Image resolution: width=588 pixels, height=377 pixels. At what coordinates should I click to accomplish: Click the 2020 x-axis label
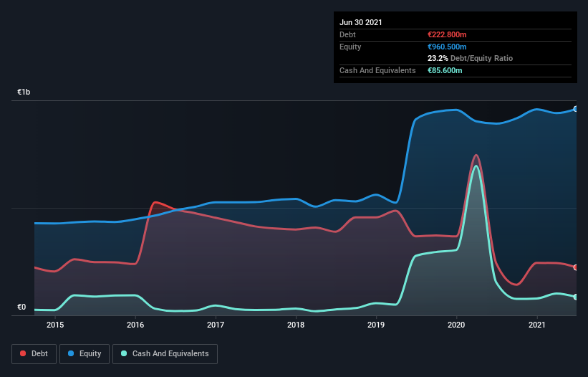[x=456, y=325]
